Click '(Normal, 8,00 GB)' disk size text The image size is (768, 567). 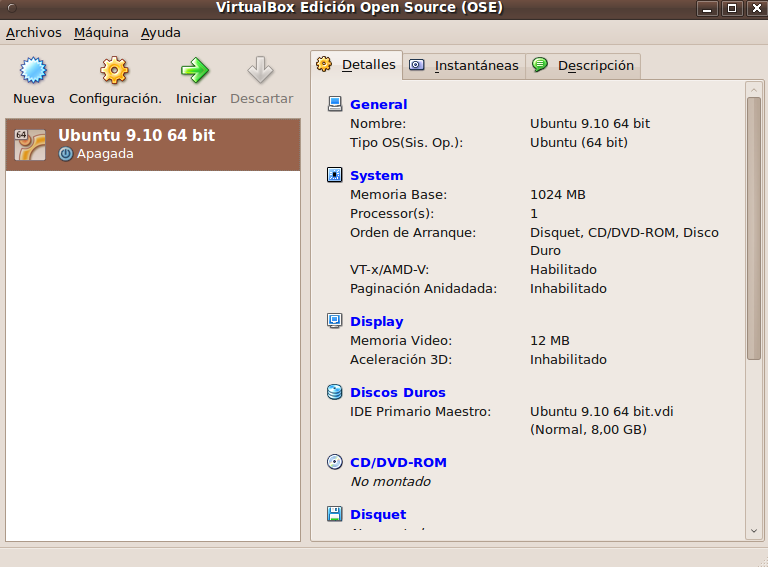588,429
